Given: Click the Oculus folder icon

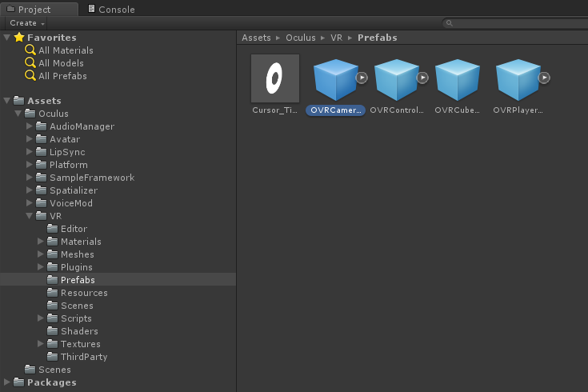Looking at the screenshot, I should 30,114.
